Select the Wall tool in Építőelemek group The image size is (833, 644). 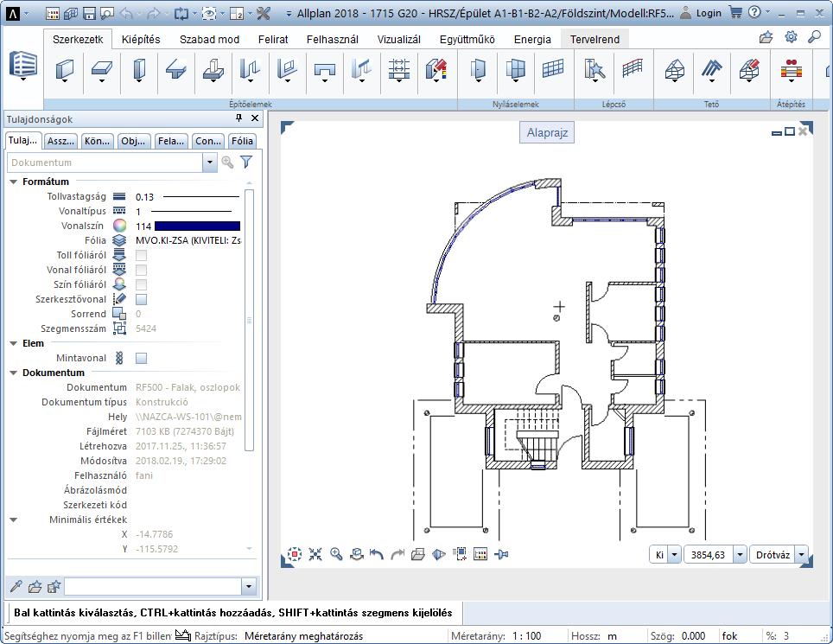(x=65, y=70)
